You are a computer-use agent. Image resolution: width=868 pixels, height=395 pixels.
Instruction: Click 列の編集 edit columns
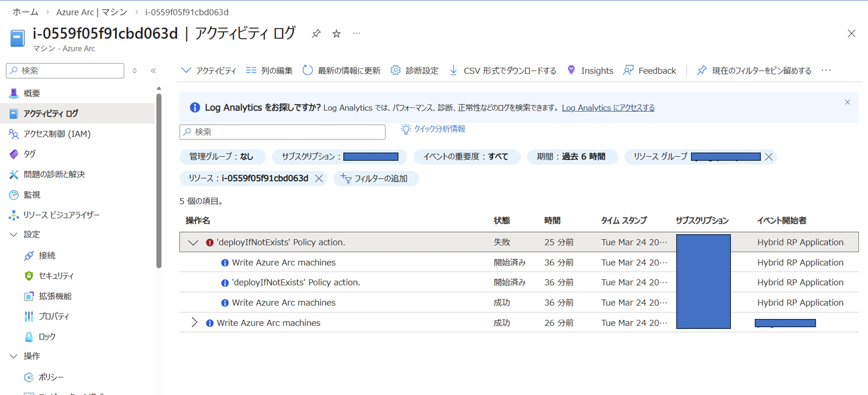pyautogui.click(x=269, y=70)
